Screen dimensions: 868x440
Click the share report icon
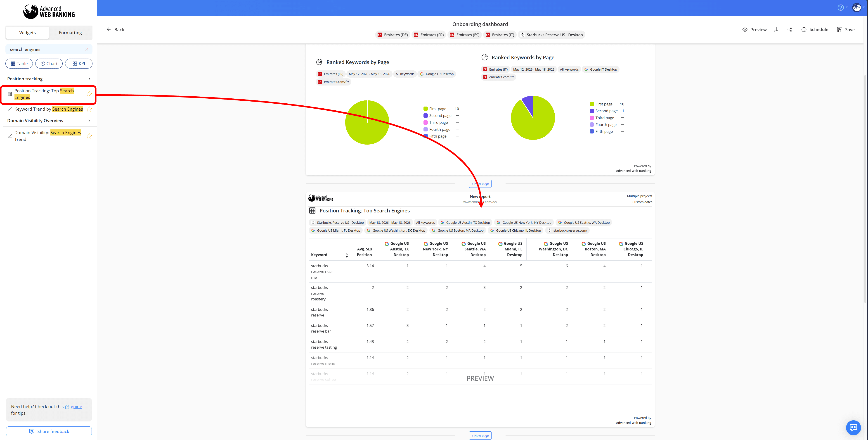click(x=790, y=30)
